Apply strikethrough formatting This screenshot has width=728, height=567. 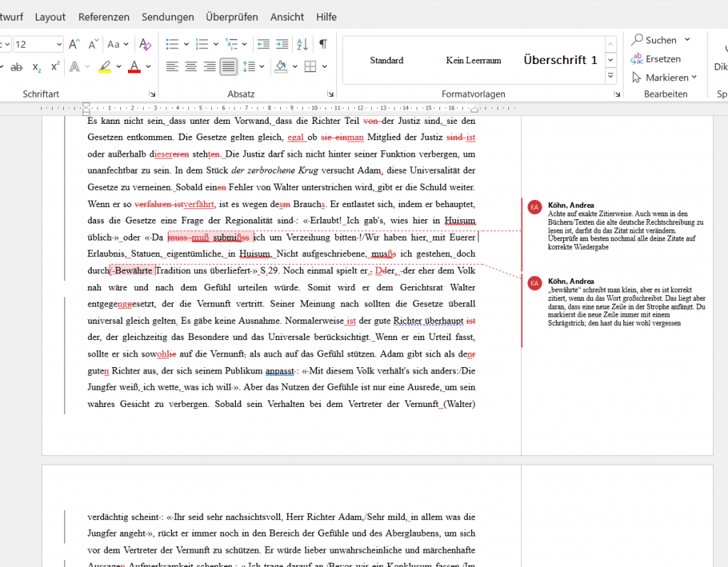[x=16, y=67]
